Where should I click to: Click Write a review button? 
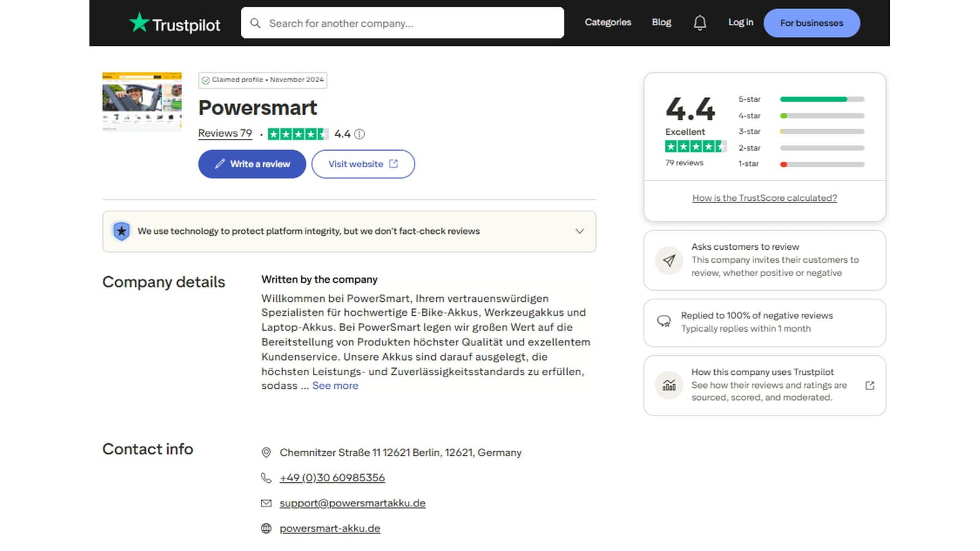252,164
